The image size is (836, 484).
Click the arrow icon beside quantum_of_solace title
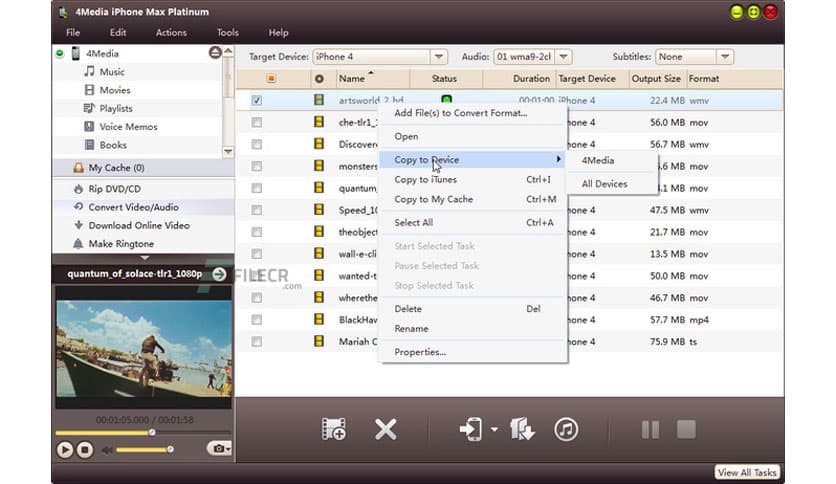coord(219,274)
